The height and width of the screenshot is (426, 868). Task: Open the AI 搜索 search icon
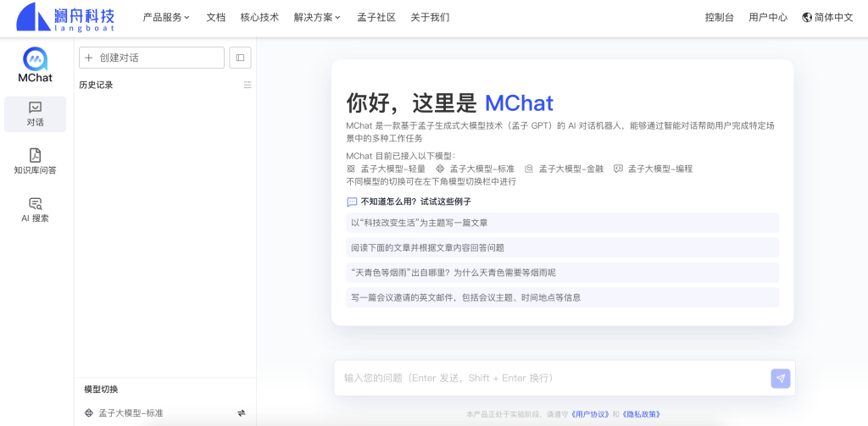pos(35,203)
